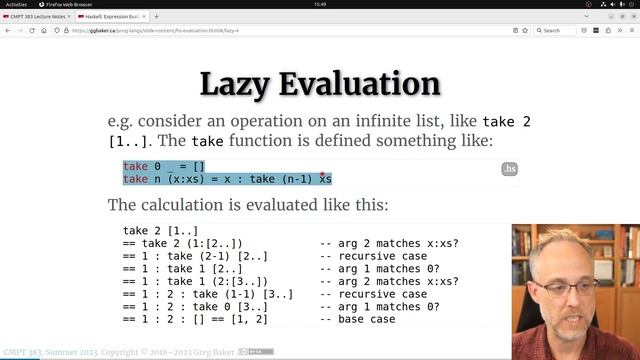Open the Firefox home page
Screen dimensions: 640x360
44,31
